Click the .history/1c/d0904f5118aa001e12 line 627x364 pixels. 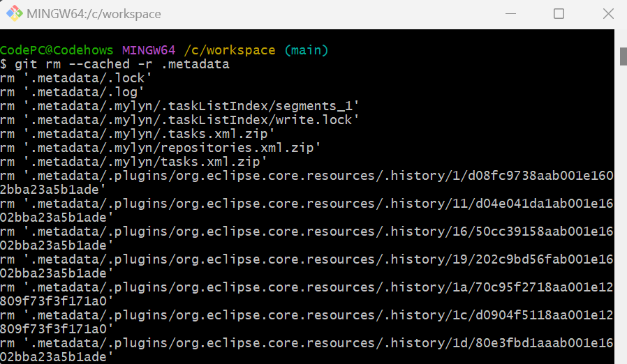pos(307,315)
